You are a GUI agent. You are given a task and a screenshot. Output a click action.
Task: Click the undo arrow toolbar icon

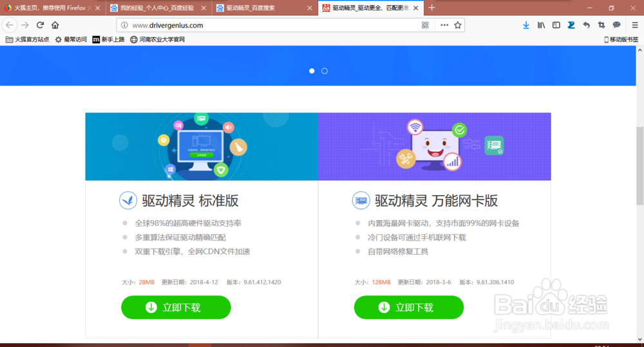pos(586,25)
